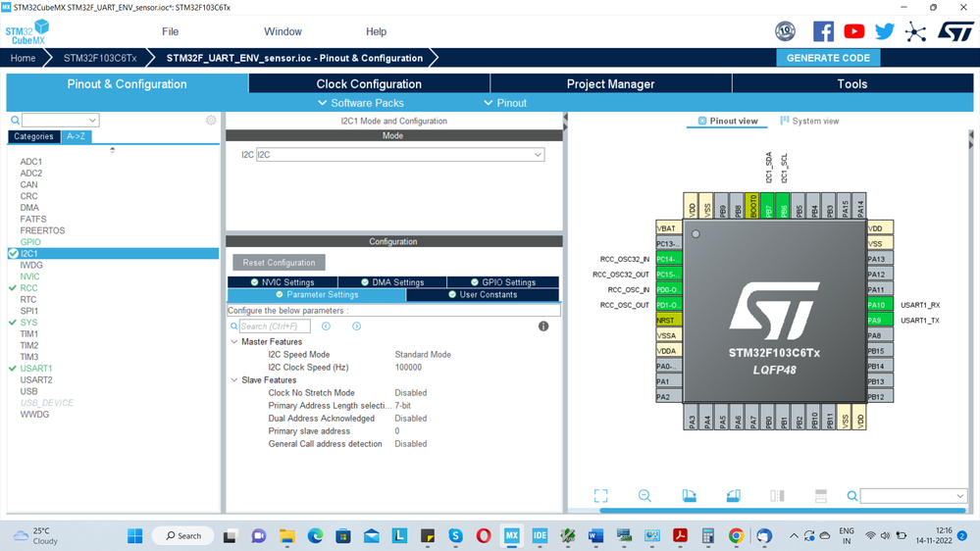
Task: Open the peripheral search combo box
Action: [61, 120]
